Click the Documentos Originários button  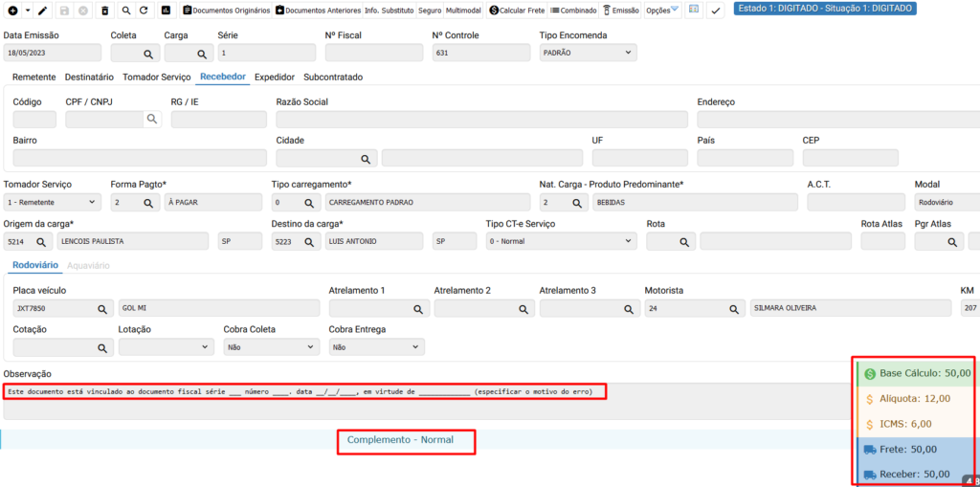coord(226,11)
